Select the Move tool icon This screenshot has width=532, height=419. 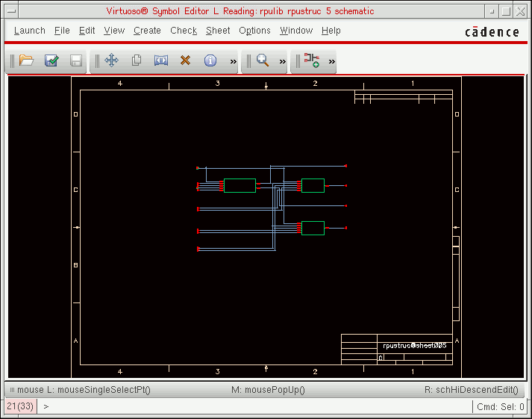pyautogui.click(x=111, y=60)
